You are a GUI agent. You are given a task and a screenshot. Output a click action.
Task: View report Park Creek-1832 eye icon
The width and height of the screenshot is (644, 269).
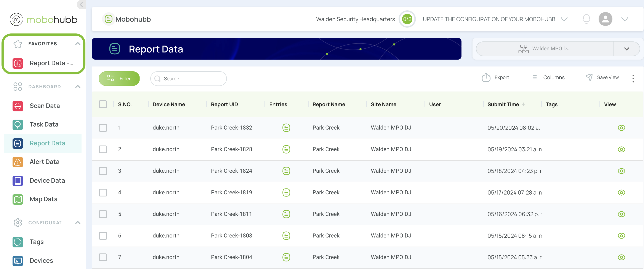pyautogui.click(x=621, y=128)
